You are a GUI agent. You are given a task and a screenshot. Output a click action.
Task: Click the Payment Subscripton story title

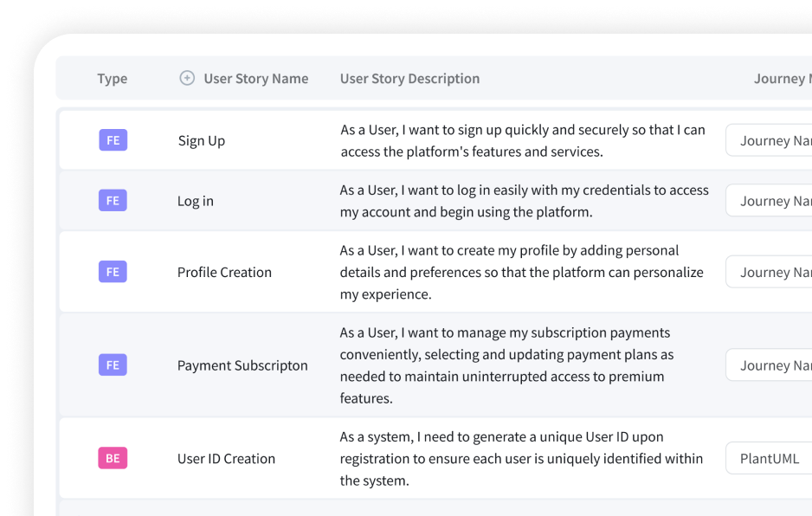[x=242, y=364]
